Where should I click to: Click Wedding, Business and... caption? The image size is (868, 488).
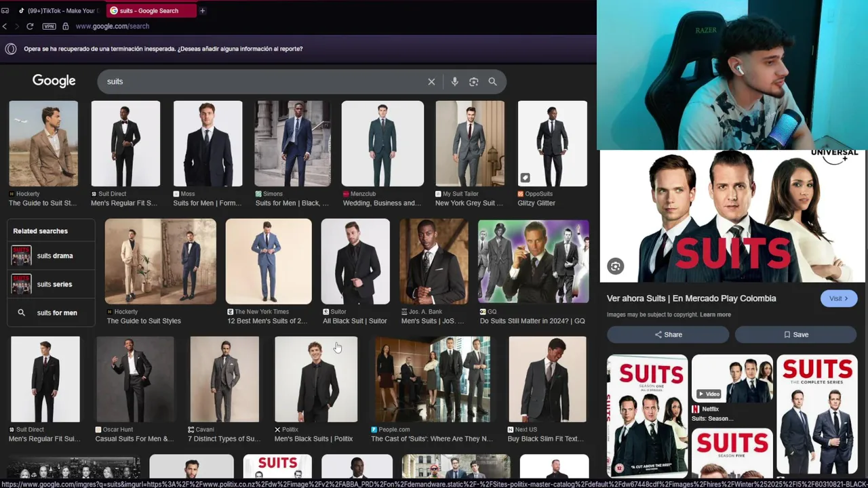(x=382, y=203)
